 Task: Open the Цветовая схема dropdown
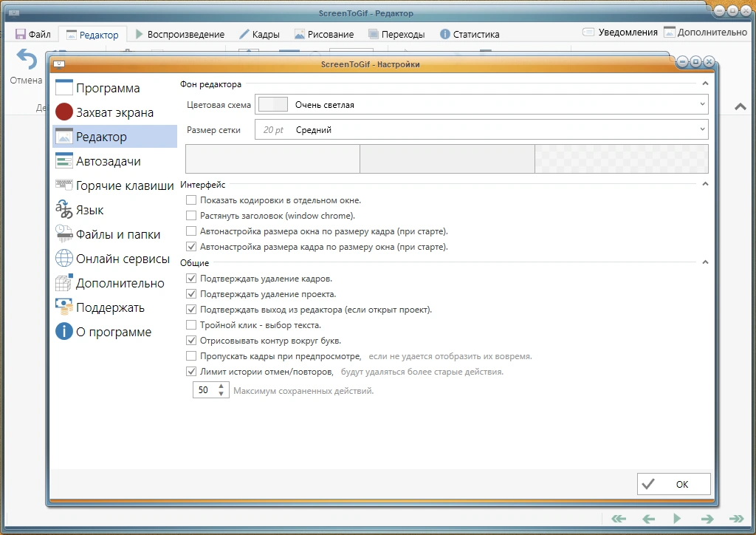(481, 104)
